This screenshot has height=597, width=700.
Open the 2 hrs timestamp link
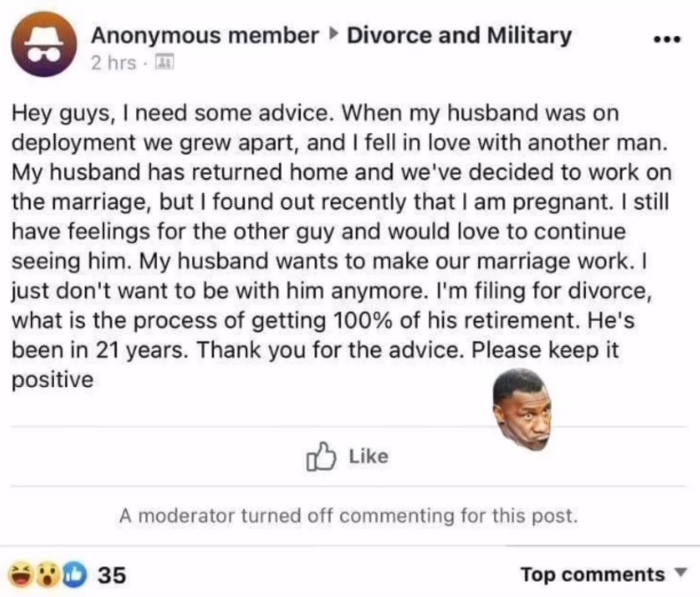113,63
